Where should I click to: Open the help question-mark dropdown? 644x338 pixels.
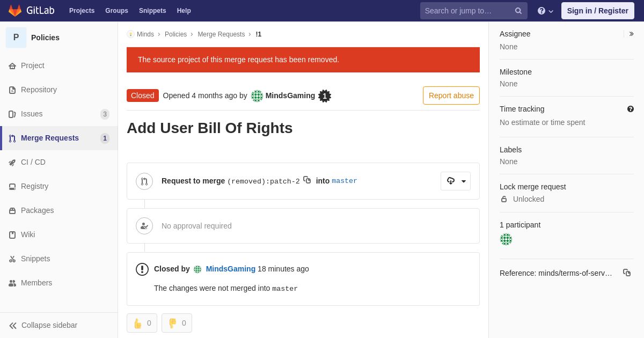pos(545,11)
